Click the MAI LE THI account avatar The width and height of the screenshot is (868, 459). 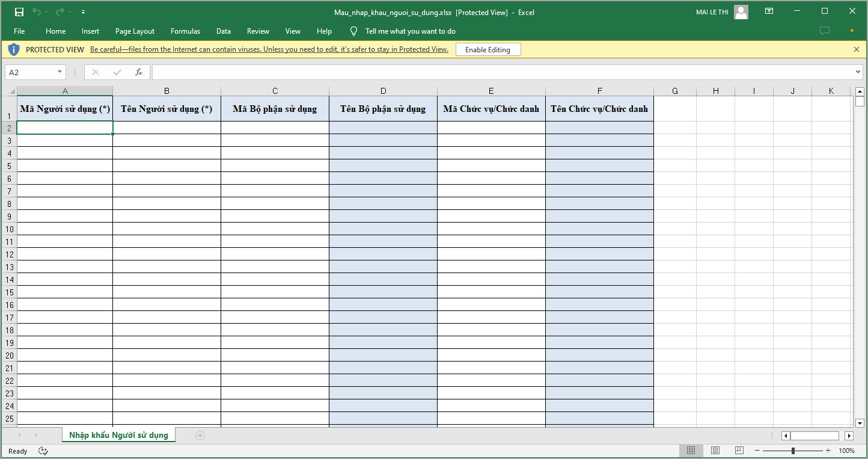tap(741, 12)
